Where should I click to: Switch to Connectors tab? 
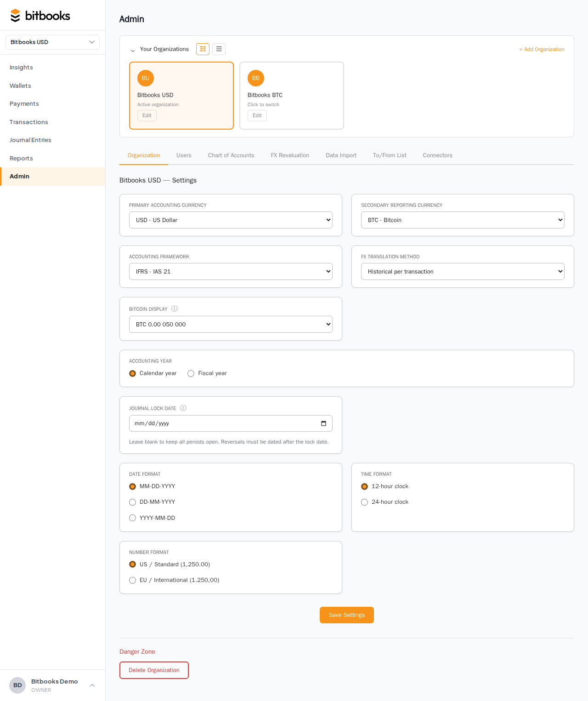pyautogui.click(x=437, y=155)
